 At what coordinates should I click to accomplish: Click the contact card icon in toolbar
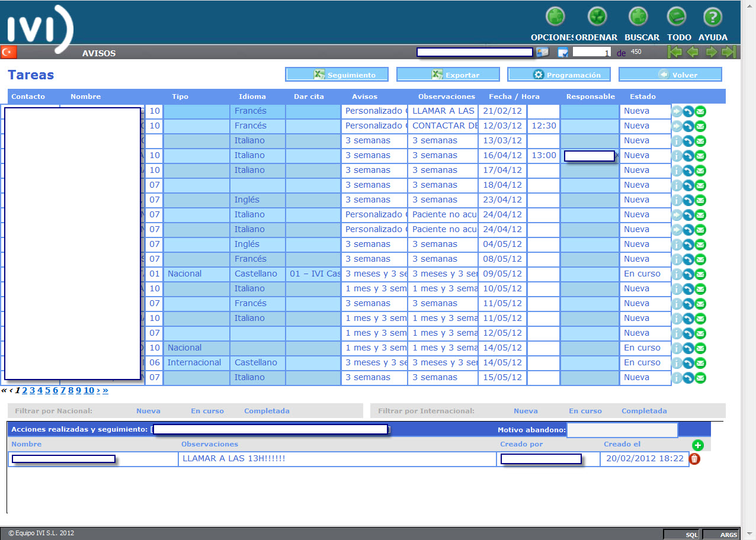point(543,52)
